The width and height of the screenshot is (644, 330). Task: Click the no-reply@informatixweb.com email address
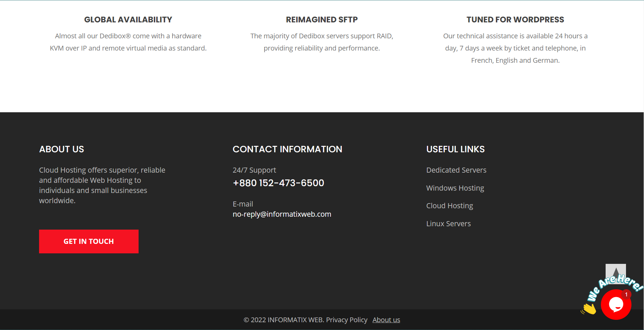(282, 214)
